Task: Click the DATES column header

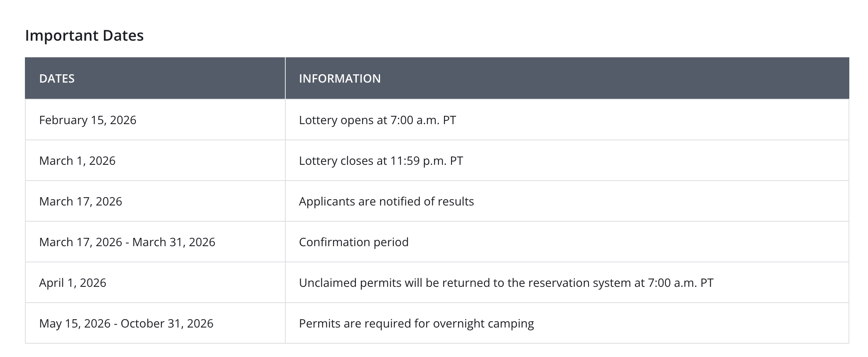Action: [57, 78]
